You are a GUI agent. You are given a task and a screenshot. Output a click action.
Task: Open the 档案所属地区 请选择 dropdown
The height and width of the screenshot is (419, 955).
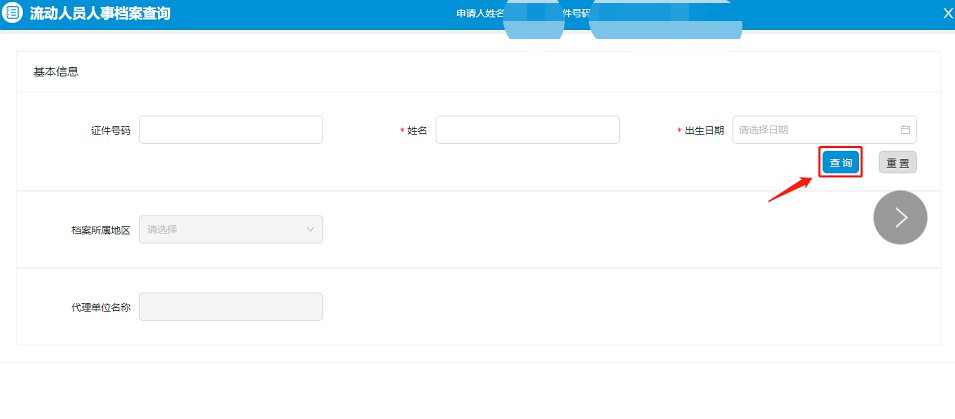[x=231, y=230]
